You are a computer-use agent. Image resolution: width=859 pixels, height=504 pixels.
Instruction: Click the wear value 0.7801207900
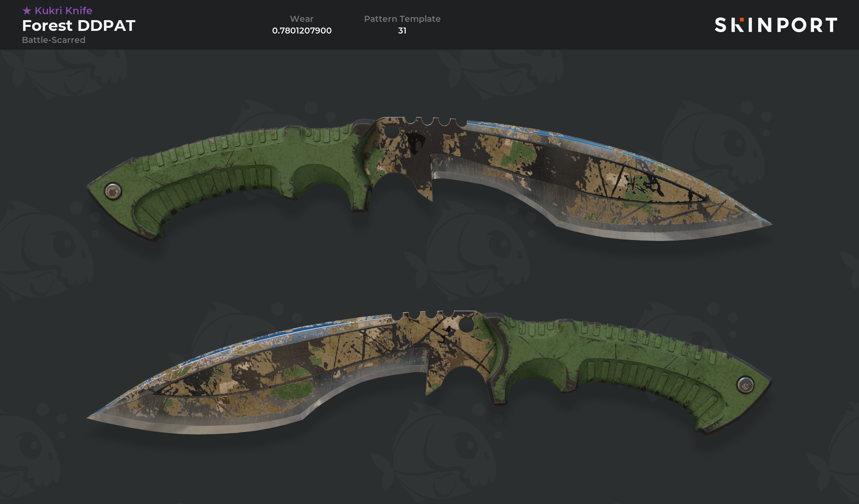coord(302,31)
